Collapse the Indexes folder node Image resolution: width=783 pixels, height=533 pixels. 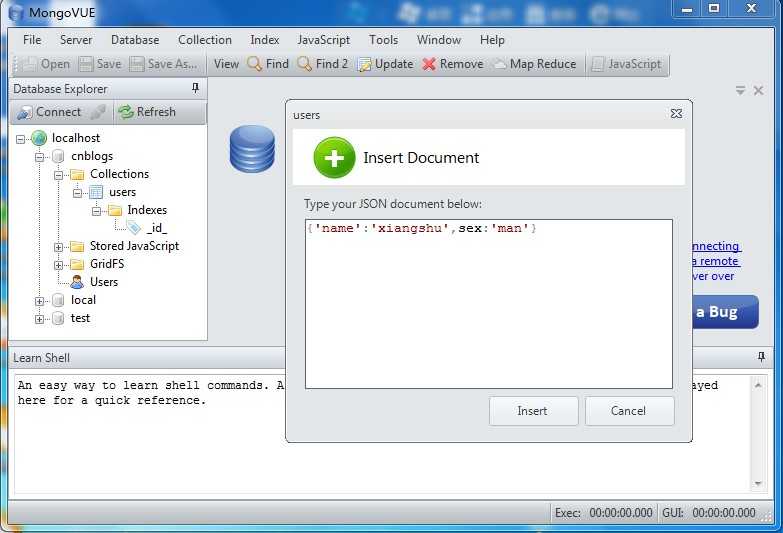96,211
